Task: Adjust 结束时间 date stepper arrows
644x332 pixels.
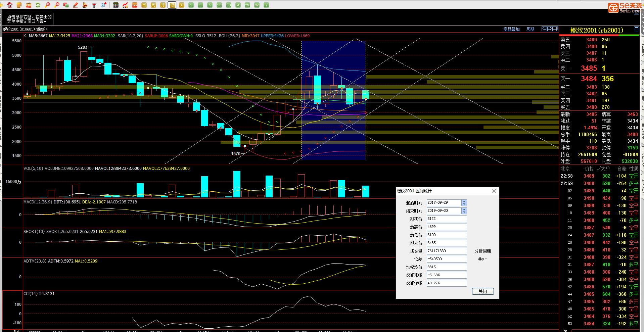Action: [x=464, y=211]
